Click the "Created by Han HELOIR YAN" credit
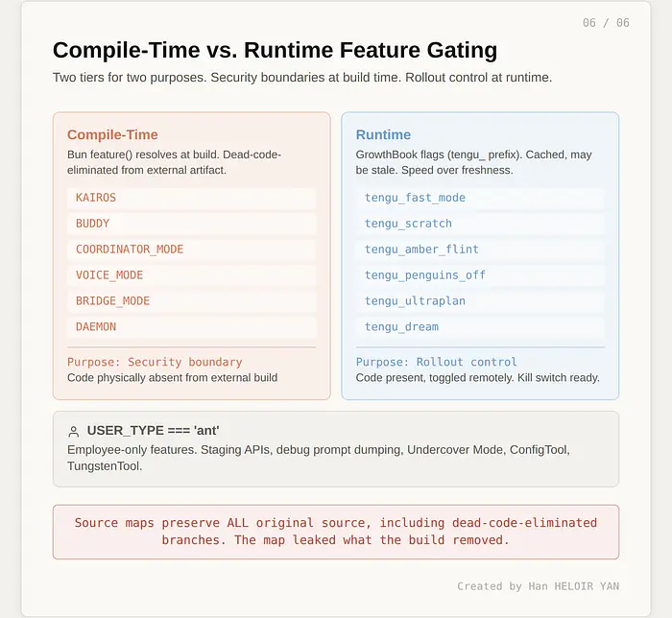672x618 pixels. (x=543, y=586)
